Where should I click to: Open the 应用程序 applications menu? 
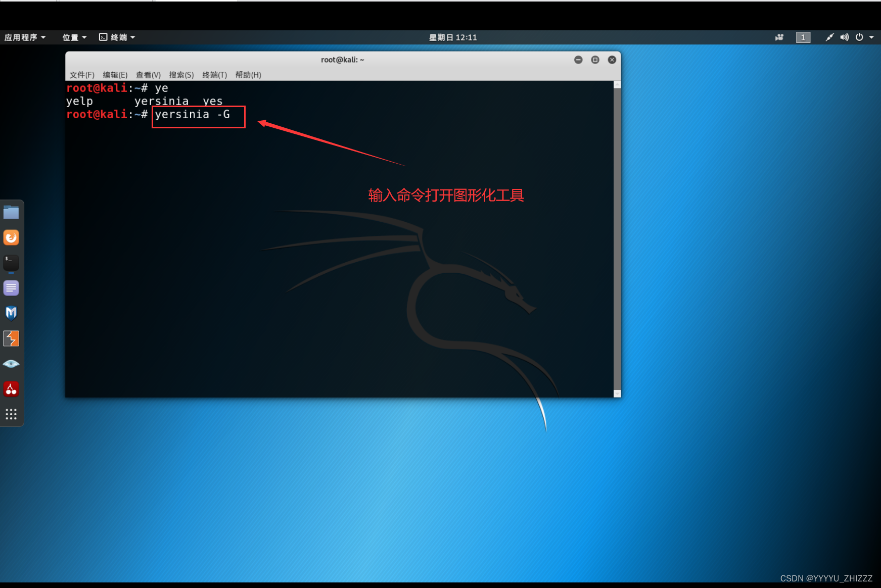point(25,37)
